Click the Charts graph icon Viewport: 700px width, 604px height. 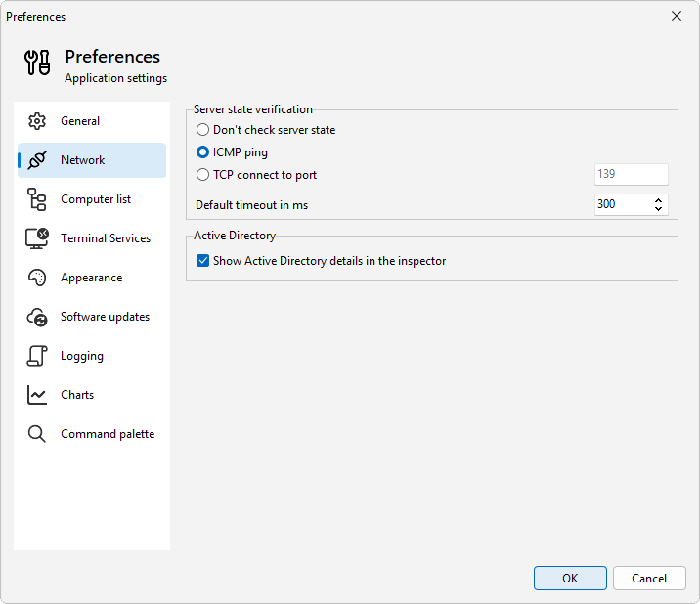pos(37,395)
